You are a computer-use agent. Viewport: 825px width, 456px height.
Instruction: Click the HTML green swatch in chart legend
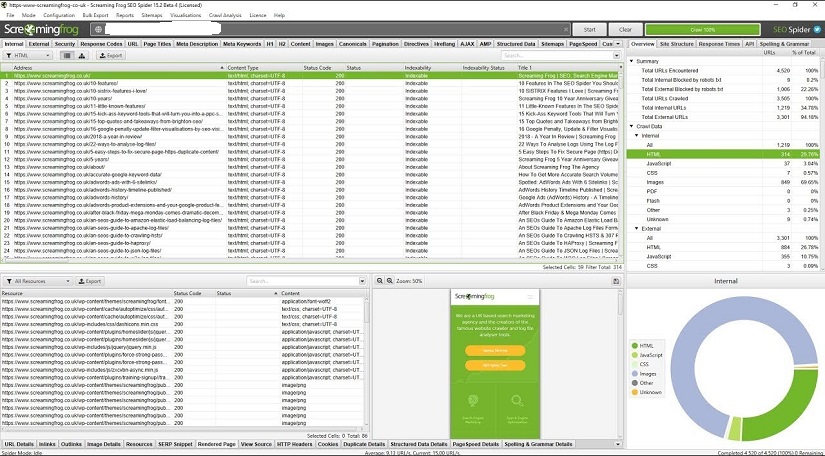635,346
